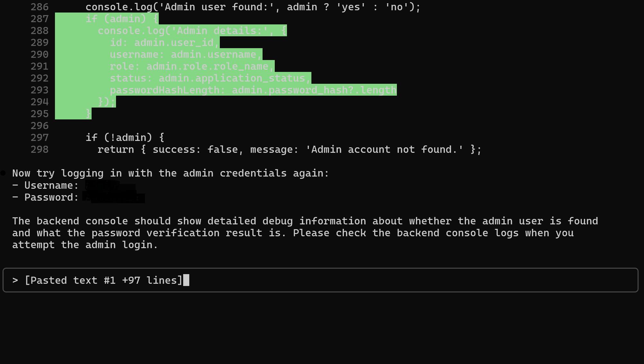Click the text cursor block in the prompt
This screenshot has width=644, height=364.
186,280
